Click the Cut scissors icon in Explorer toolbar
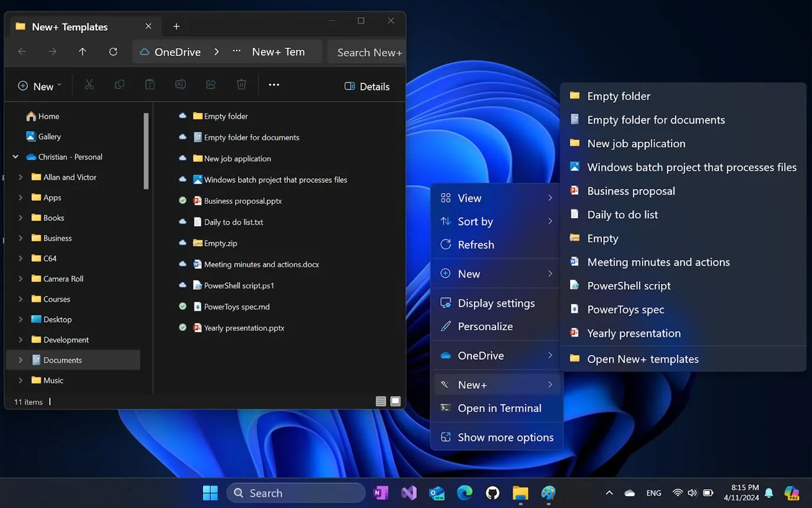The image size is (812, 508). 89,85
